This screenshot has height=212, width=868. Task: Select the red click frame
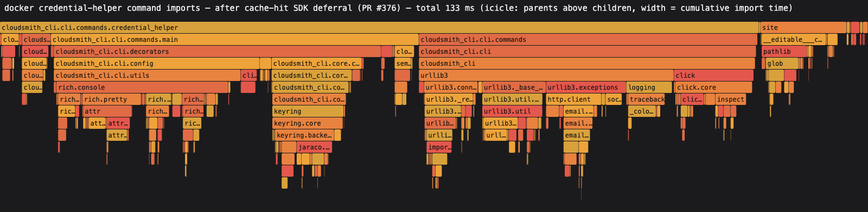coord(714,76)
